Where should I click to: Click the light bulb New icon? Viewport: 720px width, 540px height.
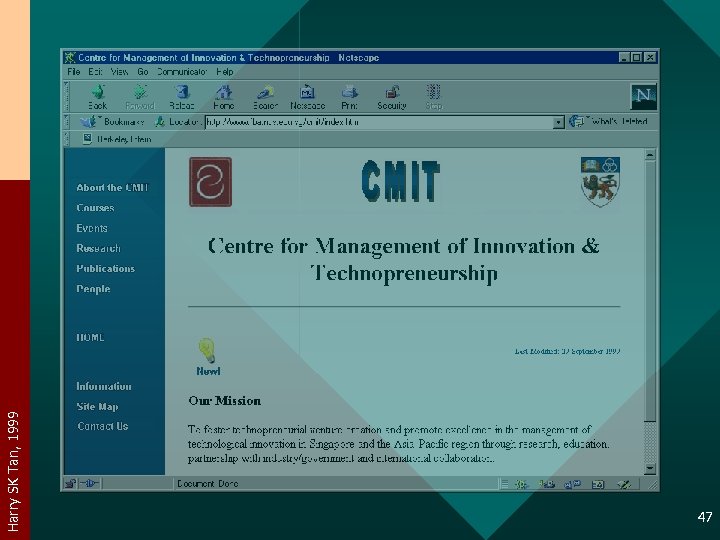pos(207,351)
